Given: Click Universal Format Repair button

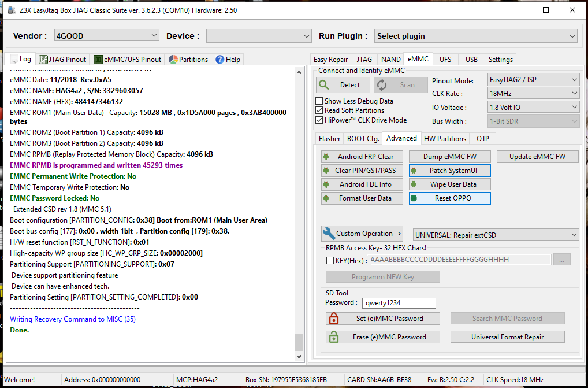Looking at the screenshot, I should (x=507, y=337).
